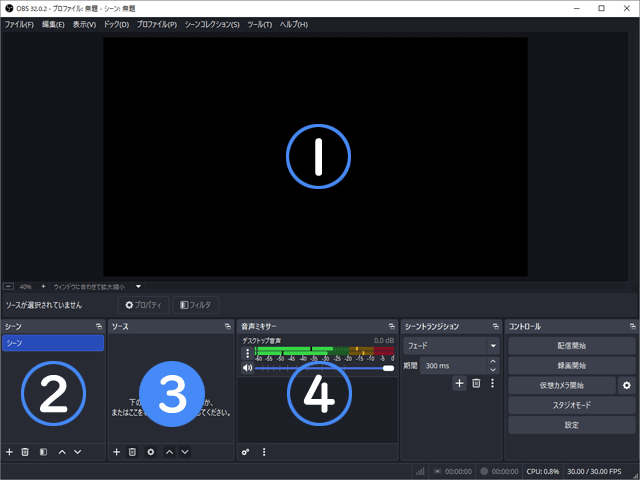
Task: Add a new source with plus icon
Action: tap(116, 452)
